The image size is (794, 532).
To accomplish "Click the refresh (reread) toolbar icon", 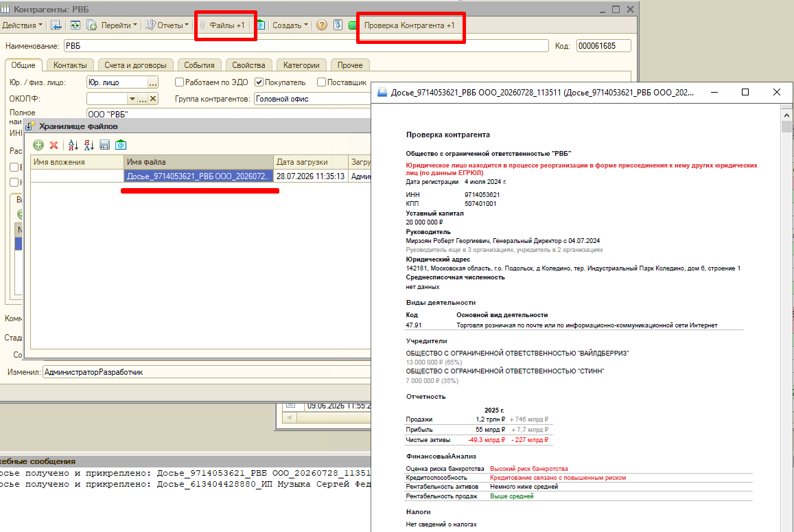I will tap(75, 25).
